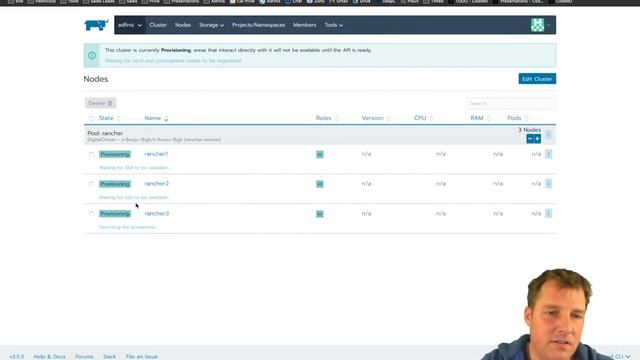
Task: Expand the Tools menu
Action: [333, 25]
